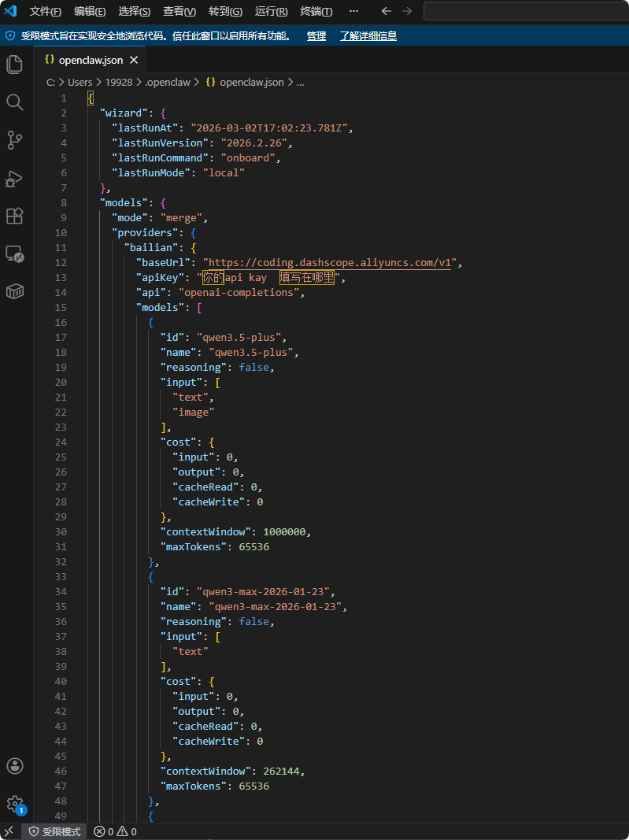Click the remote window status bar icon
629x840 pixels.
pyautogui.click(x=9, y=831)
